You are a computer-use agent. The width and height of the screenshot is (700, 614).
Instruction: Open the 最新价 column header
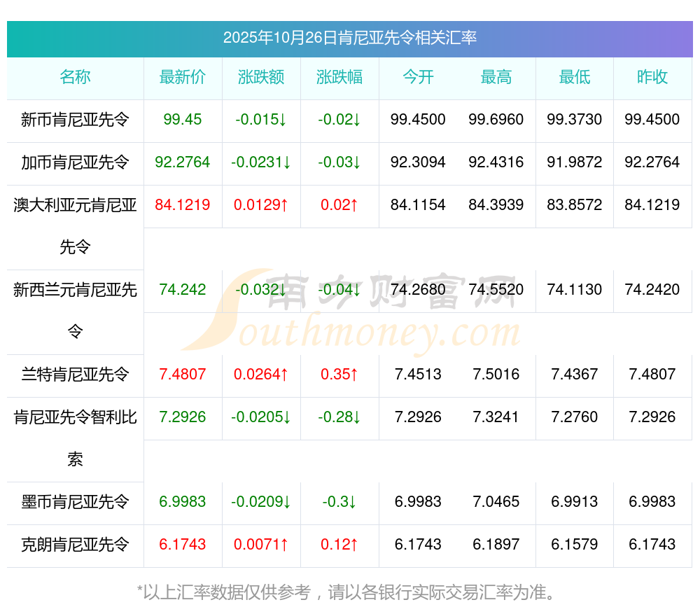tap(183, 78)
